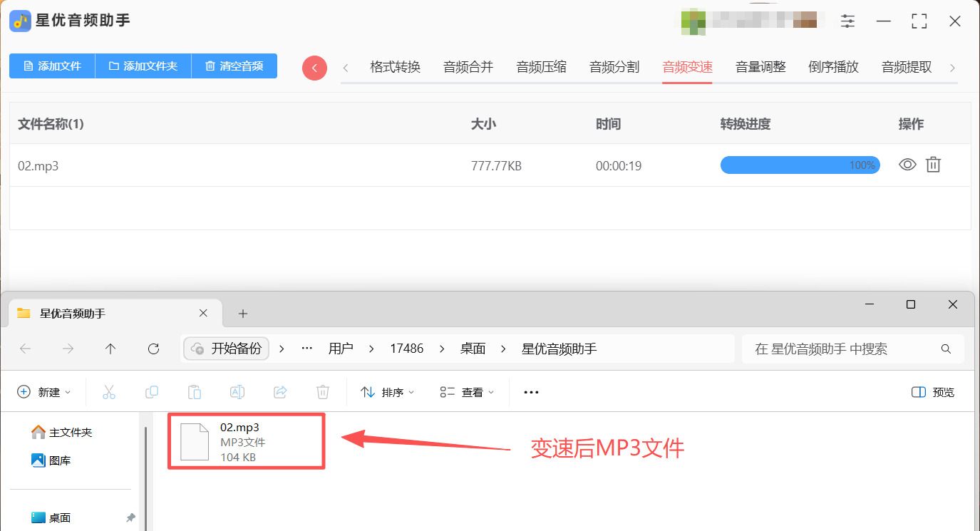Switch to the 音量调整 tab
This screenshot has width=980, height=531.
point(760,67)
